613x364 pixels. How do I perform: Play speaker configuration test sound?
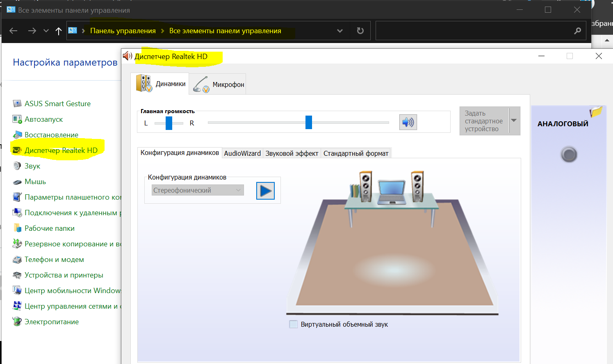[x=265, y=191]
